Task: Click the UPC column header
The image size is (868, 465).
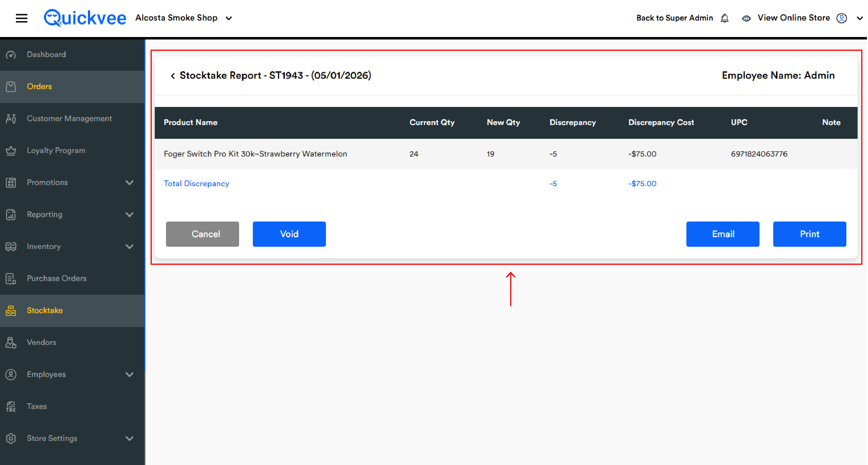Action: (739, 122)
